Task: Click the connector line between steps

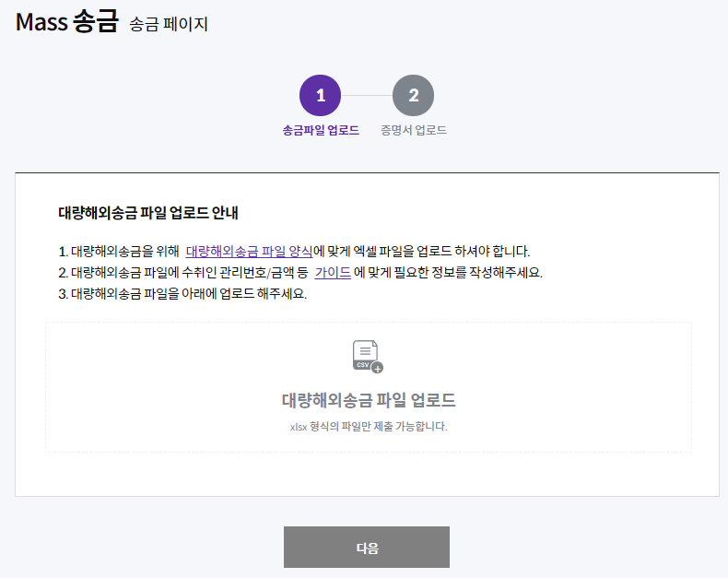Action: [367, 95]
